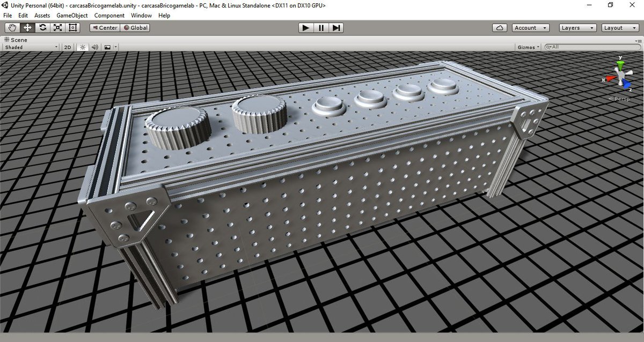Screen dimensions: 644x342
Task: Open Unity Collaborate via the cloud icon
Action: 499,27
